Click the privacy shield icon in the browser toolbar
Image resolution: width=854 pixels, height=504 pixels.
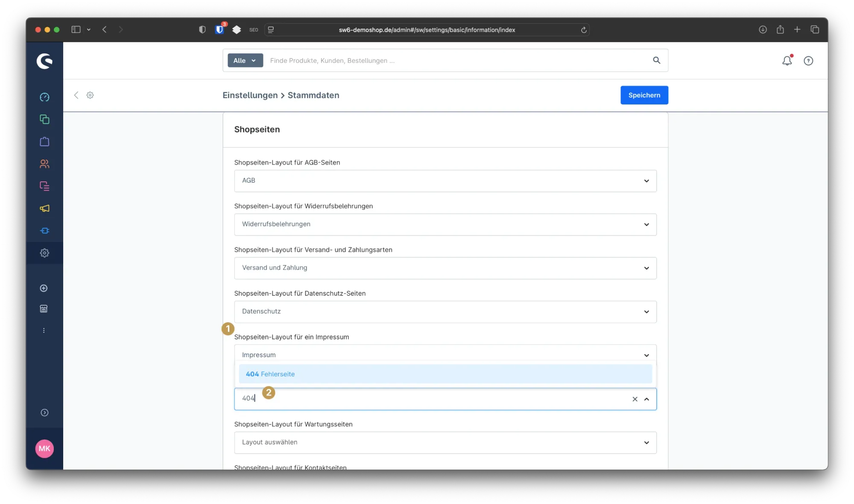click(202, 29)
